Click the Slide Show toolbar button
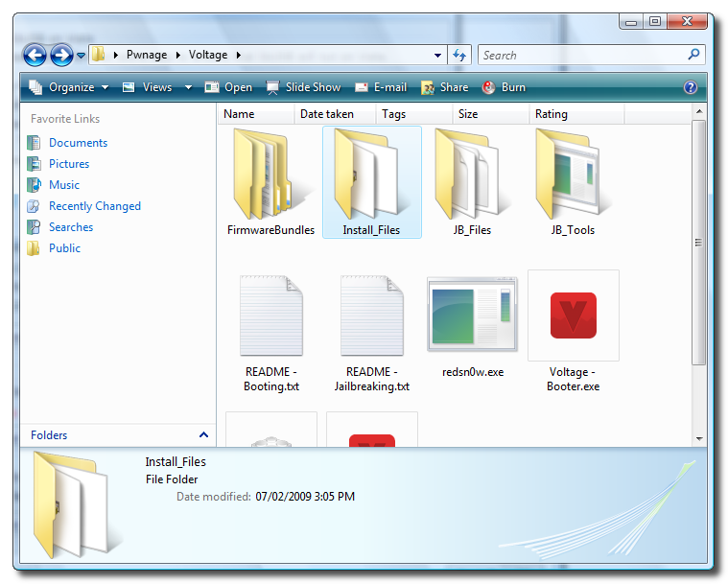This screenshot has height=584, width=728. tap(303, 87)
